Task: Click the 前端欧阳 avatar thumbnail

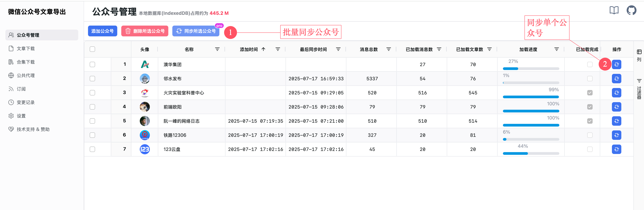Action: [145, 107]
